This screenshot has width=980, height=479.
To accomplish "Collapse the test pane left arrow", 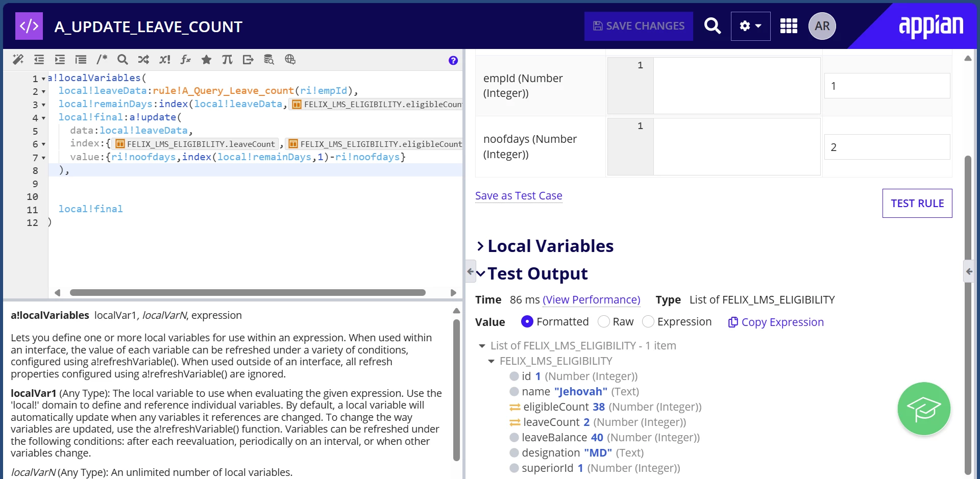I will click(471, 271).
